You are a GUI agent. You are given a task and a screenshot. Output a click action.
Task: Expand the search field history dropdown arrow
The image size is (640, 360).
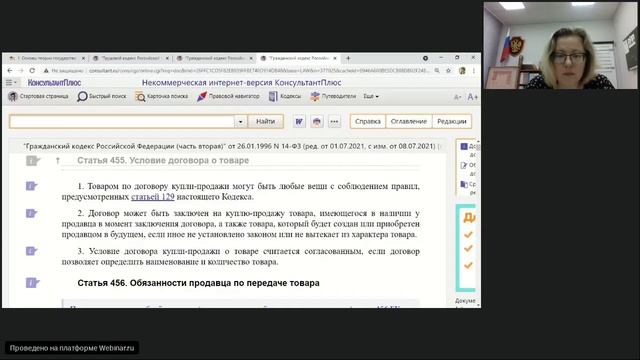coord(240,122)
